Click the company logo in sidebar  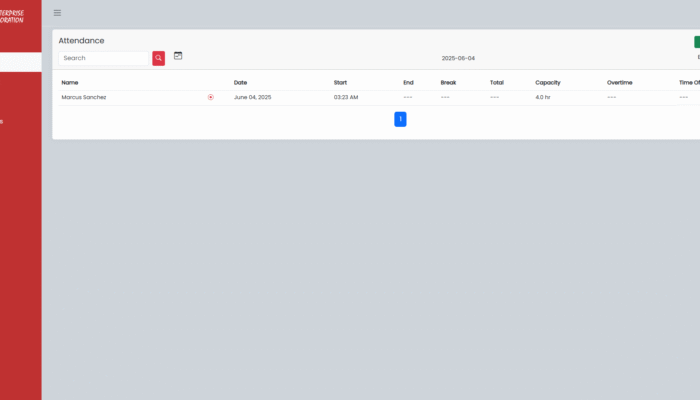(x=12, y=17)
